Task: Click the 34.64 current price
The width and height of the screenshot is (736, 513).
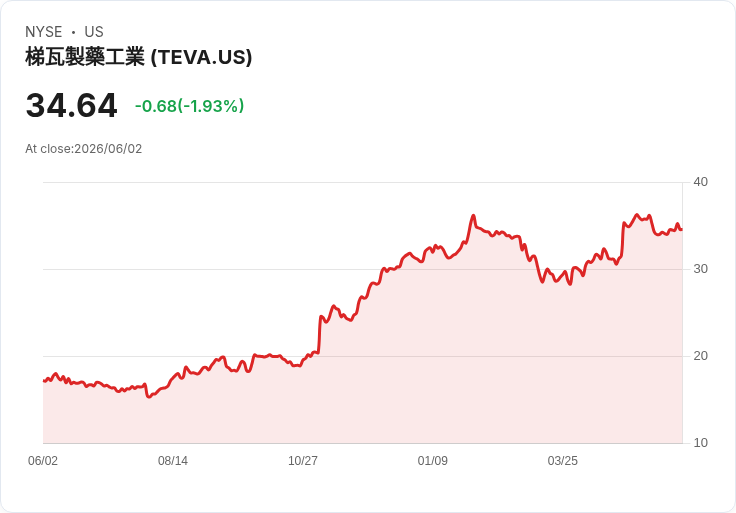Action: coord(71,106)
